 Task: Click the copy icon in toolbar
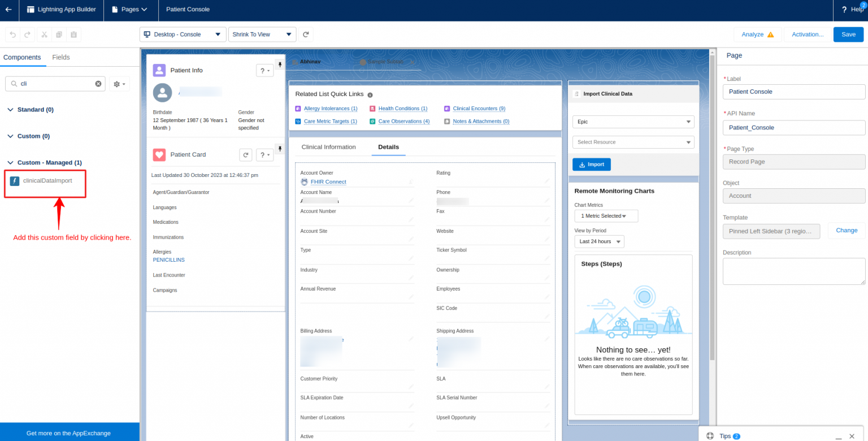coord(59,34)
